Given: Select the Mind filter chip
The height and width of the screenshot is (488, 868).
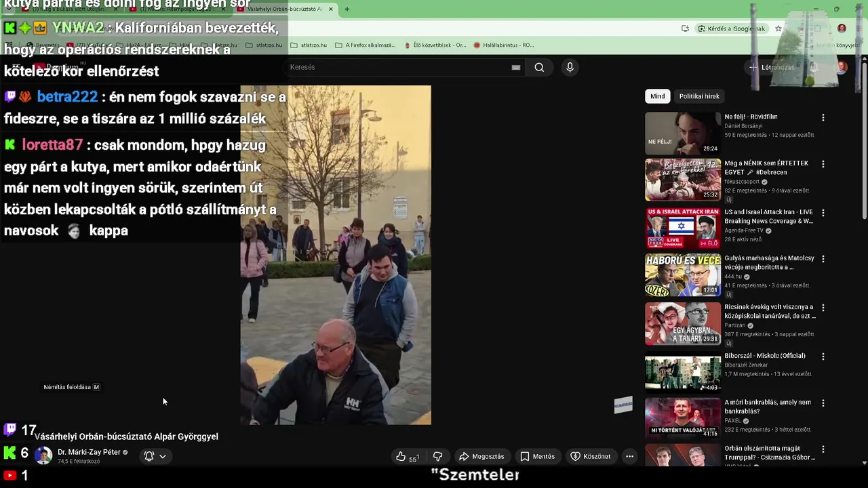Looking at the screenshot, I should pyautogui.click(x=658, y=96).
